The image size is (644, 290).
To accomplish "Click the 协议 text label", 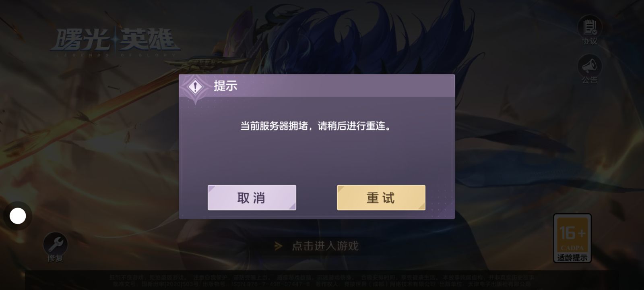I will 590,41.
